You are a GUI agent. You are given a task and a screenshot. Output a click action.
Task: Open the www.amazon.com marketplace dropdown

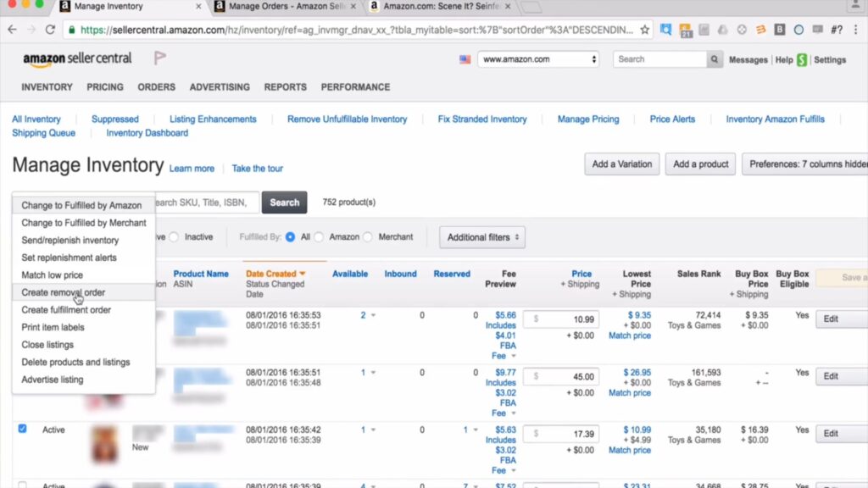point(538,59)
